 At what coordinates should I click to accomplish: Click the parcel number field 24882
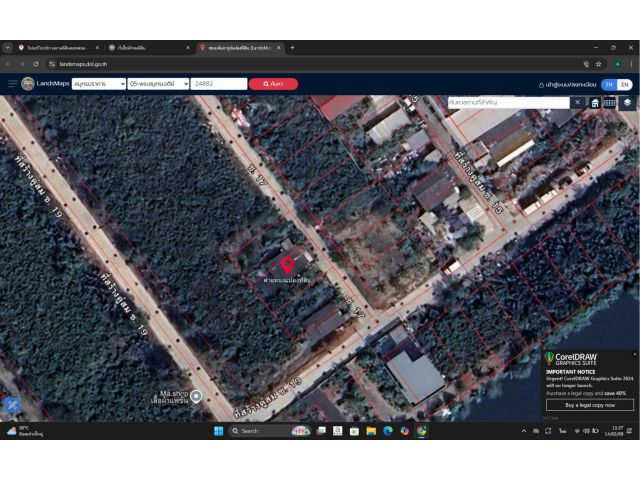pos(219,84)
